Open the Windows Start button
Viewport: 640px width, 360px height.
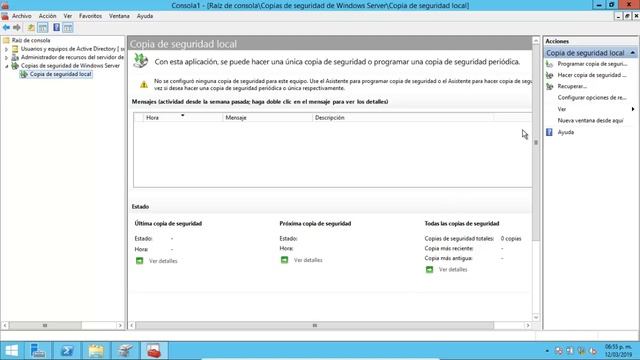click(11, 351)
